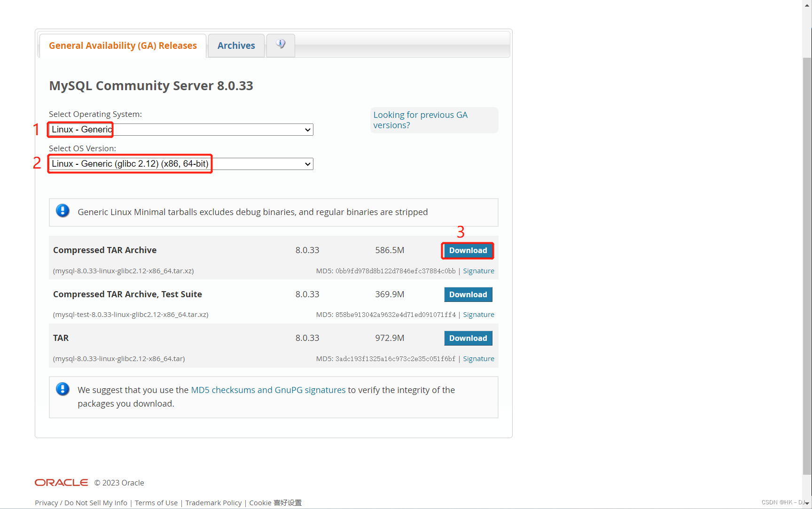Expand the Linux - Generic dropdown arrow
The width and height of the screenshot is (812, 509).
(307, 130)
